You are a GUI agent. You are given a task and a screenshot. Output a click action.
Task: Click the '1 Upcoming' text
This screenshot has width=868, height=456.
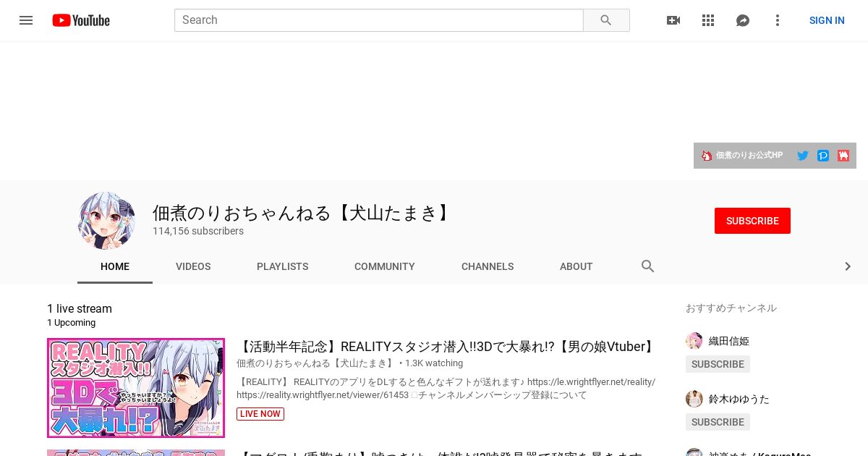[71, 323]
